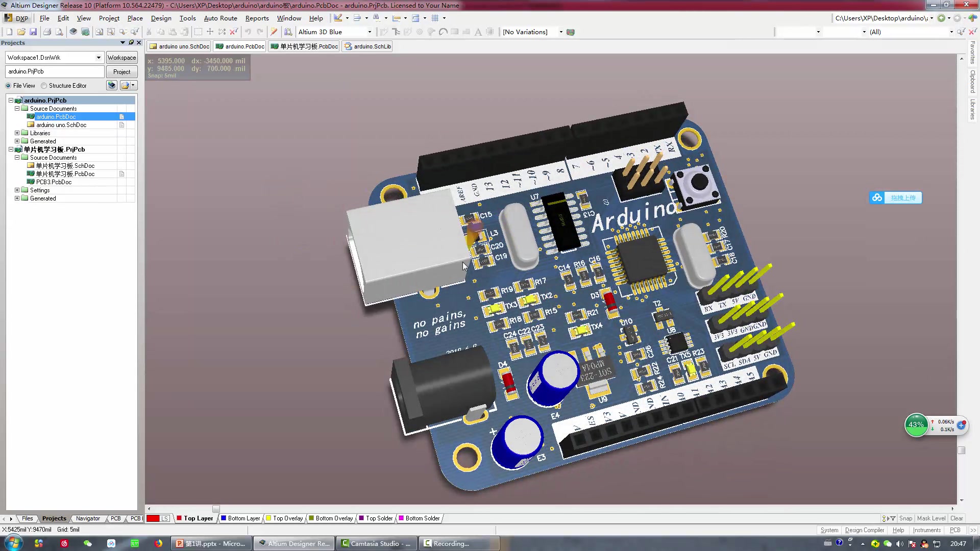Click the green variations board icon
Viewport: 980px width, 551px height.
pyautogui.click(x=571, y=32)
